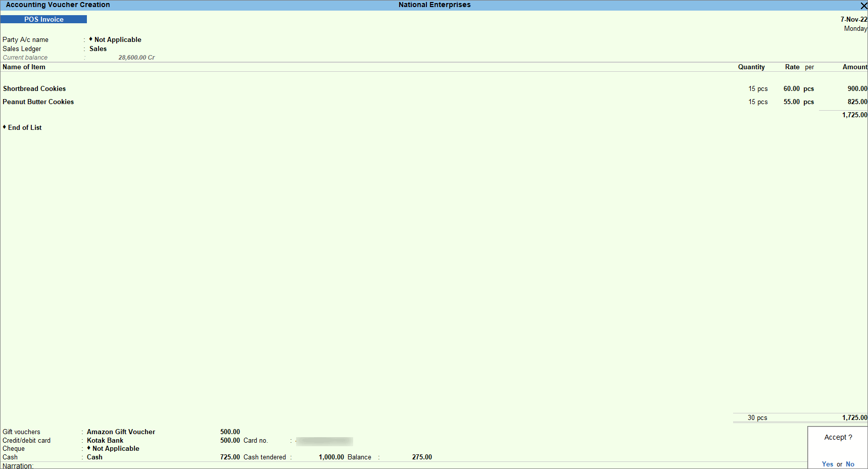Select the Cash ledger field

tap(94, 457)
